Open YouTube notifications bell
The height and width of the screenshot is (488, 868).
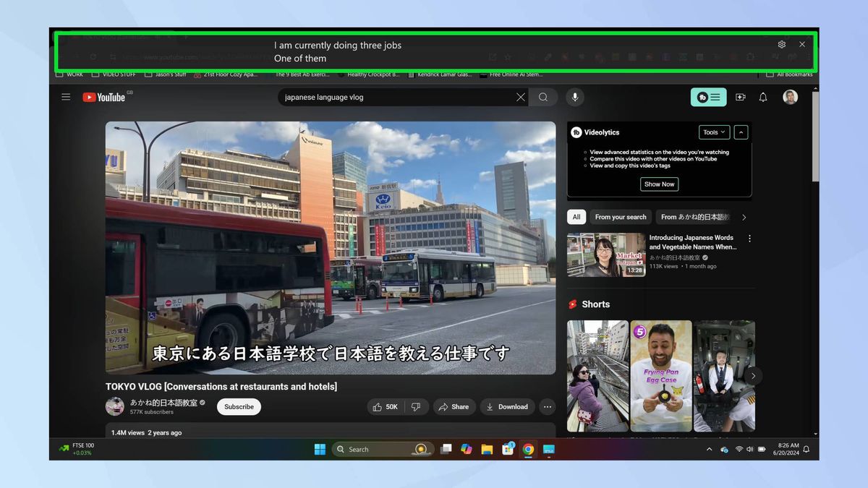[x=762, y=97]
